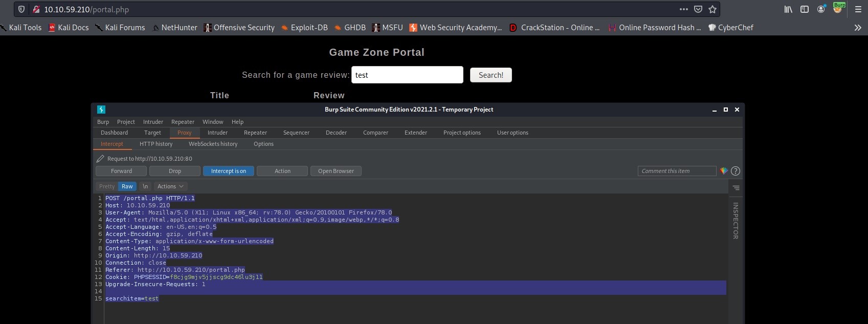Switch to the HTTP history tab
The image size is (868, 324).
(156, 144)
